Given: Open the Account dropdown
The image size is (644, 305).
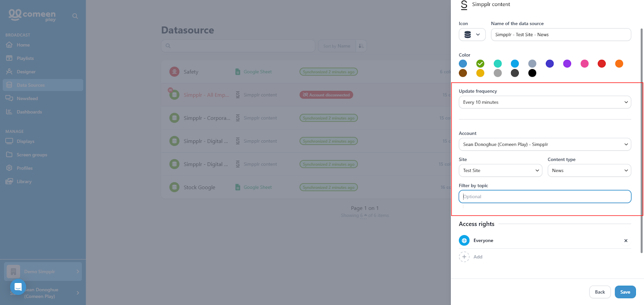Looking at the screenshot, I should [x=545, y=144].
